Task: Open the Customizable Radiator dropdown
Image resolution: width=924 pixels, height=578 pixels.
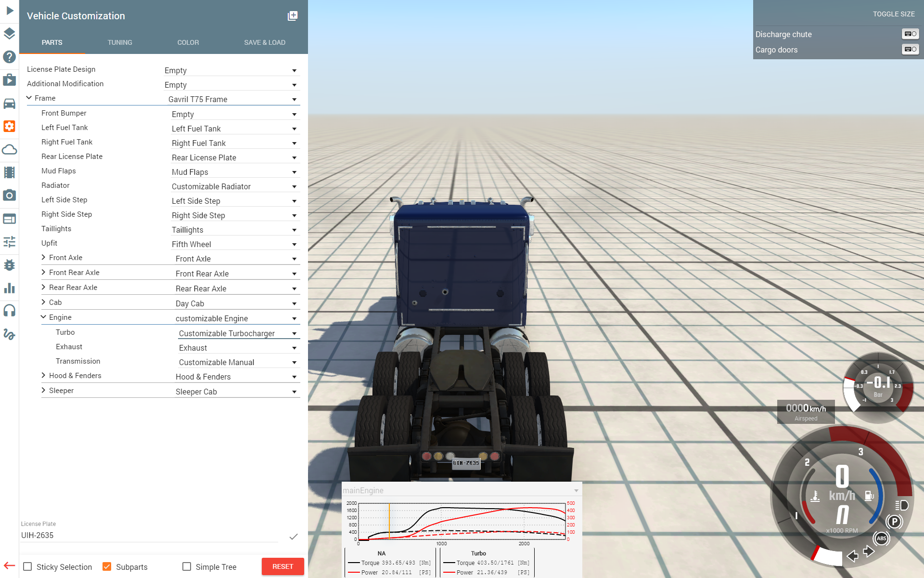Action: click(x=235, y=186)
